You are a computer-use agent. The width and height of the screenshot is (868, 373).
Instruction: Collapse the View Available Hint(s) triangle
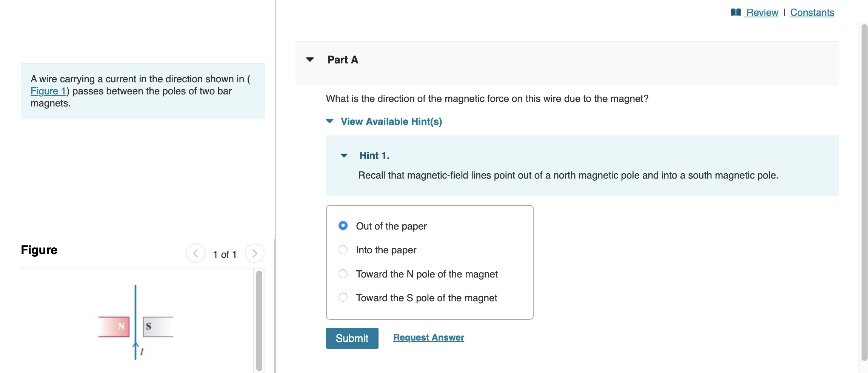330,121
